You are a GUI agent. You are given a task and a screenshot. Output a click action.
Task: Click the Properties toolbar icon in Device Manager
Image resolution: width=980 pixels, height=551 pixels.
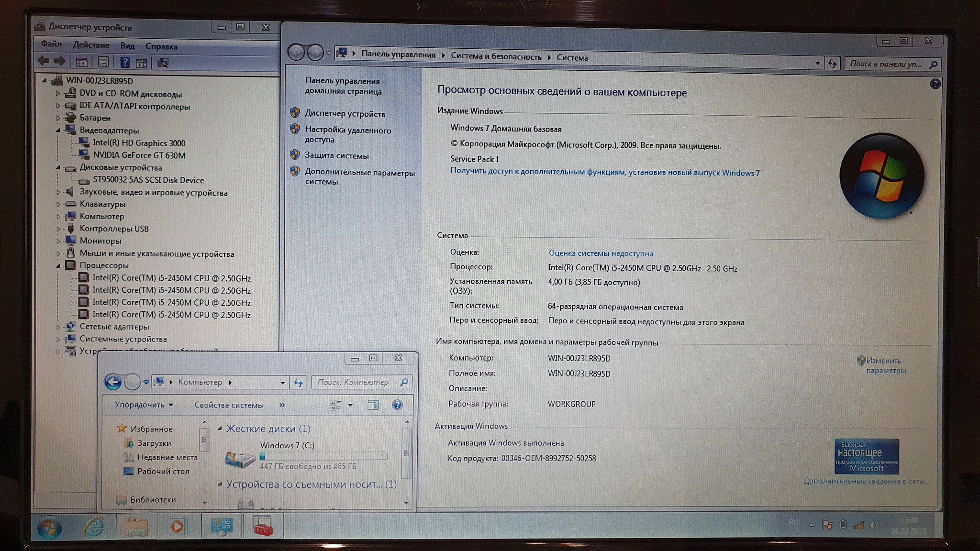click(103, 62)
